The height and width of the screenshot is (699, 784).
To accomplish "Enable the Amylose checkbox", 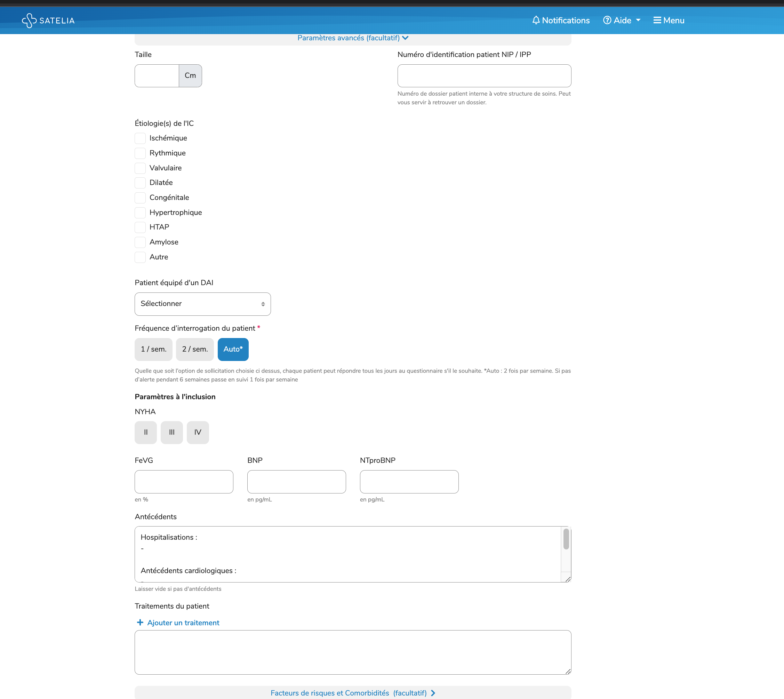I will (x=140, y=242).
